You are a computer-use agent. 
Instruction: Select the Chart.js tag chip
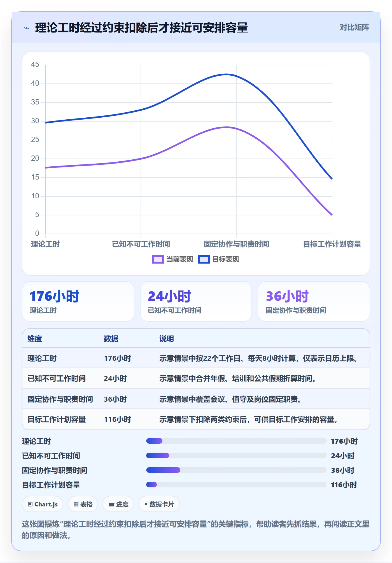(x=43, y=504)
